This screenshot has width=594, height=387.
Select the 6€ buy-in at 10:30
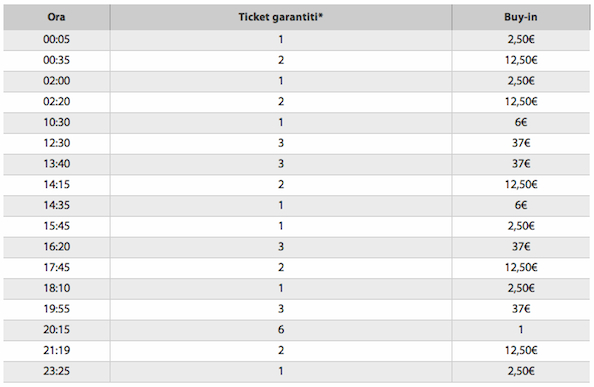click(521, 122)
